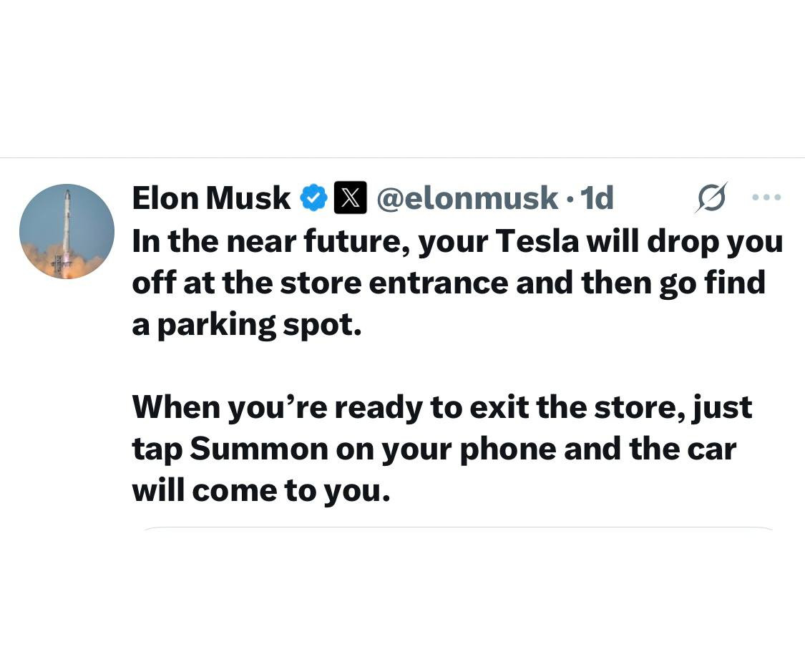Image resolution: width=805 pixels, height=672 pixels.
Task: Open the quoted post card below the tweet
Action: pyautogui.click(x=458, y=530)
